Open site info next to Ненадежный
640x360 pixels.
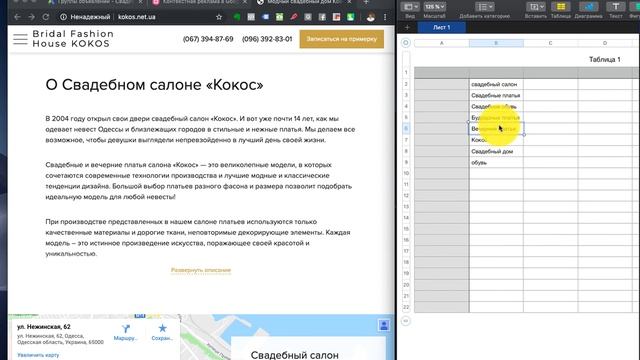(x=63, y=17)
